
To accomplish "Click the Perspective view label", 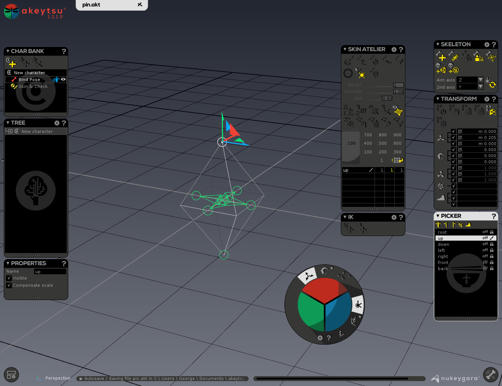I will coord(57,378).
